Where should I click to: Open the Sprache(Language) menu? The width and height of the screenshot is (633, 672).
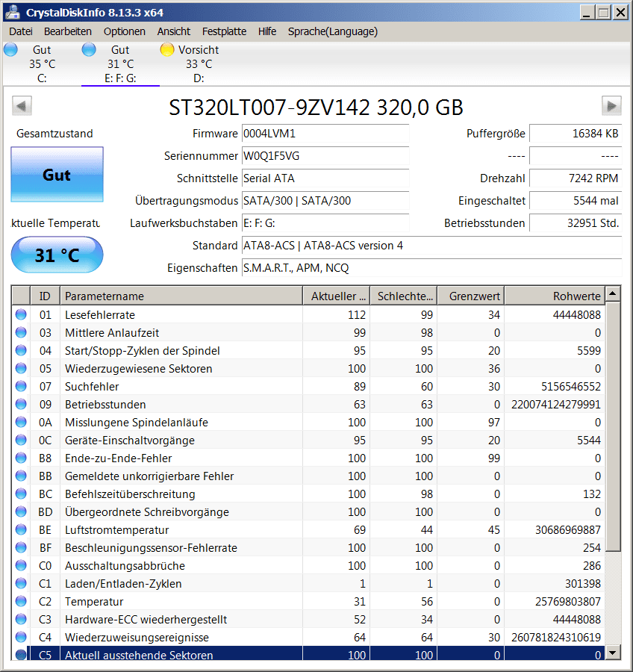[x=333, y=31]
